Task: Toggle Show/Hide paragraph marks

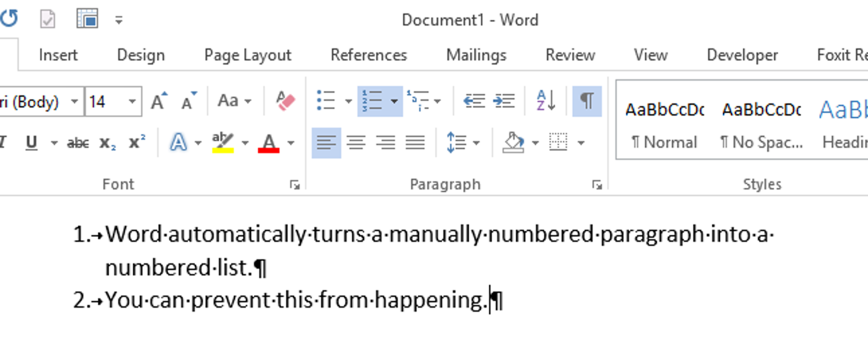Action: click(x=587, y=101)
